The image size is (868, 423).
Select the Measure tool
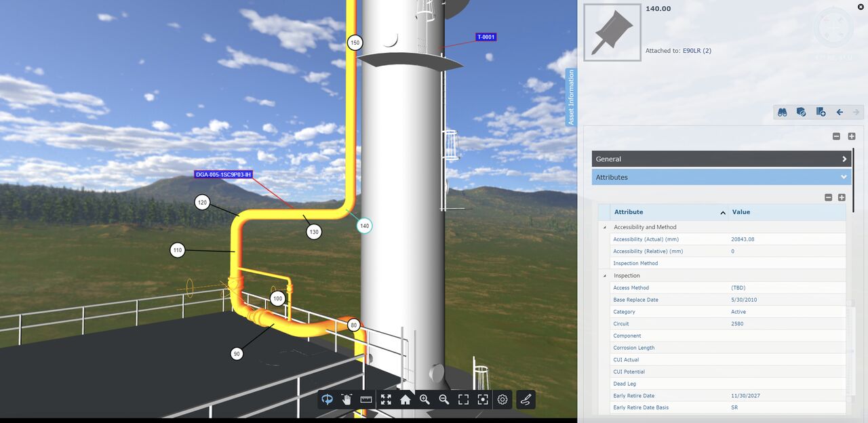click(366, 399)
